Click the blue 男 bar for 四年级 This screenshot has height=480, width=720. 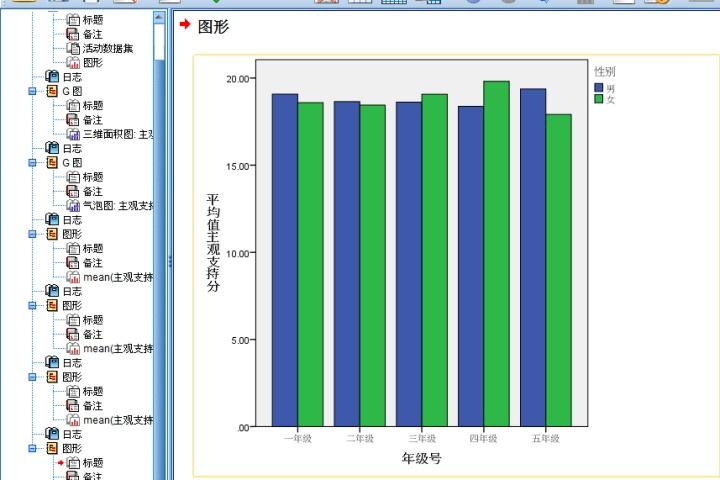[471, 266]
